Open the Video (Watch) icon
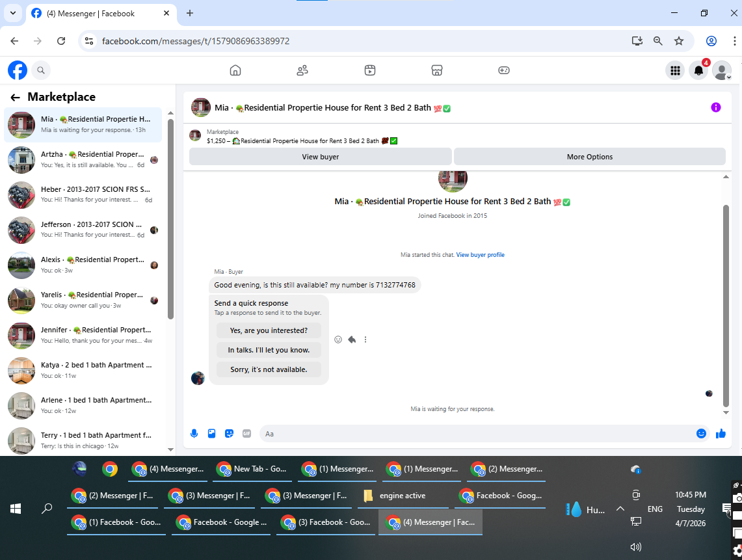The width and height of the screenshot is (742, 560). 370,70
